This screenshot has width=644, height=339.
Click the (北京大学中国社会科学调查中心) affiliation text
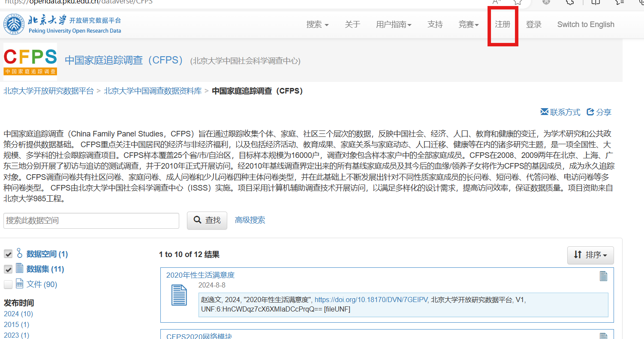click(245, 61)
